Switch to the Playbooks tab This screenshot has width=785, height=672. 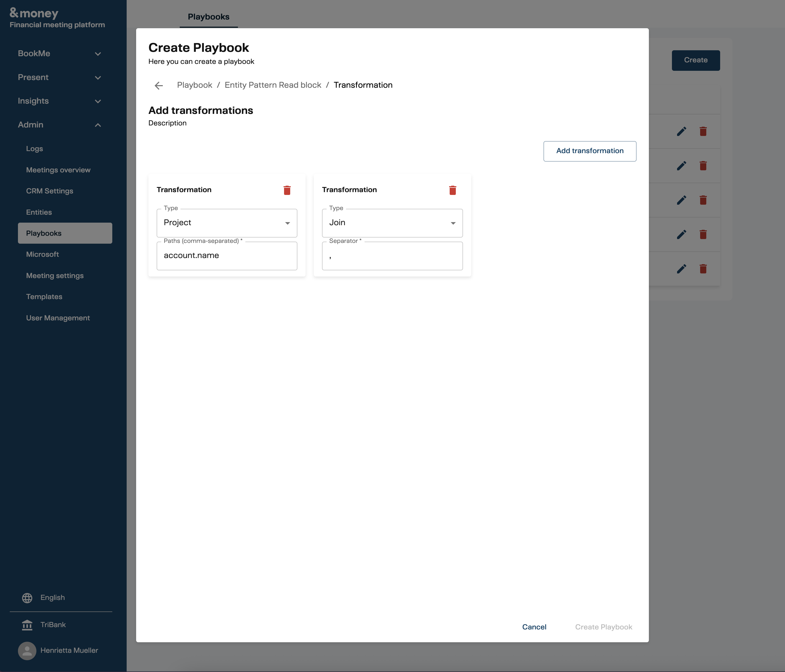pyautogui.click(x=208, y=17)
